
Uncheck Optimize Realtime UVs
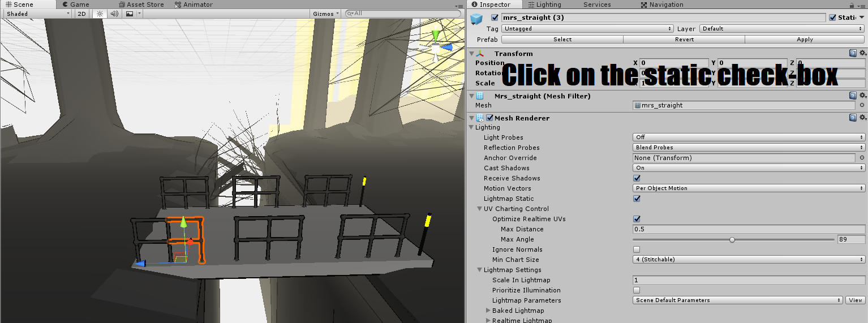(x=637, y=219)
